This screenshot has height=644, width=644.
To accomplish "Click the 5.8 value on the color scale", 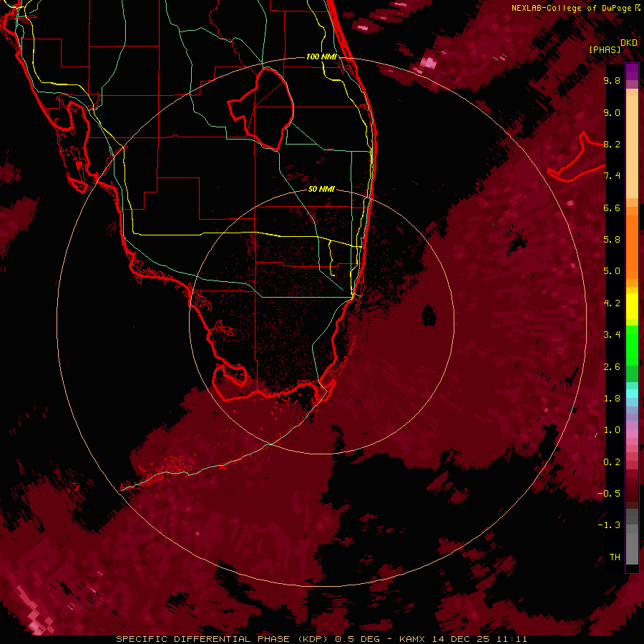I will coord(612,239).
